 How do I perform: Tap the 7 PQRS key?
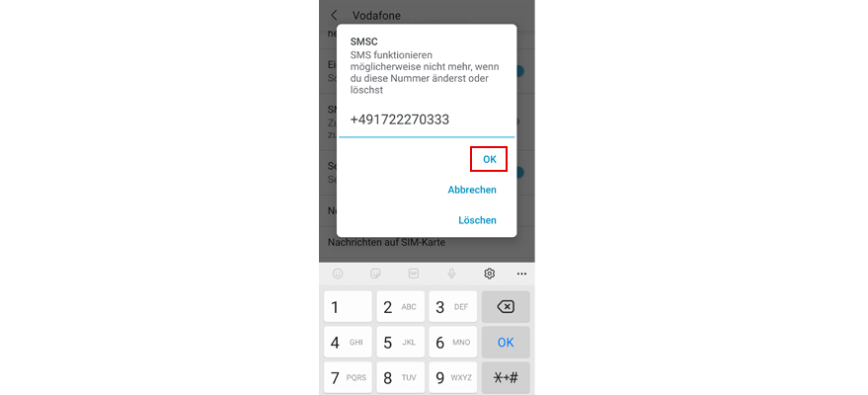348,378
